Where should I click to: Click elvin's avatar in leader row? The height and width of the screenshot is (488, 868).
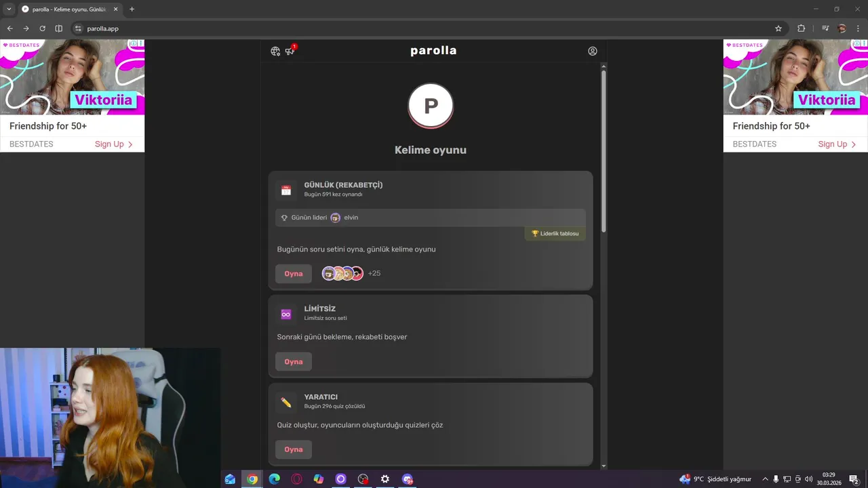point(335,218)
